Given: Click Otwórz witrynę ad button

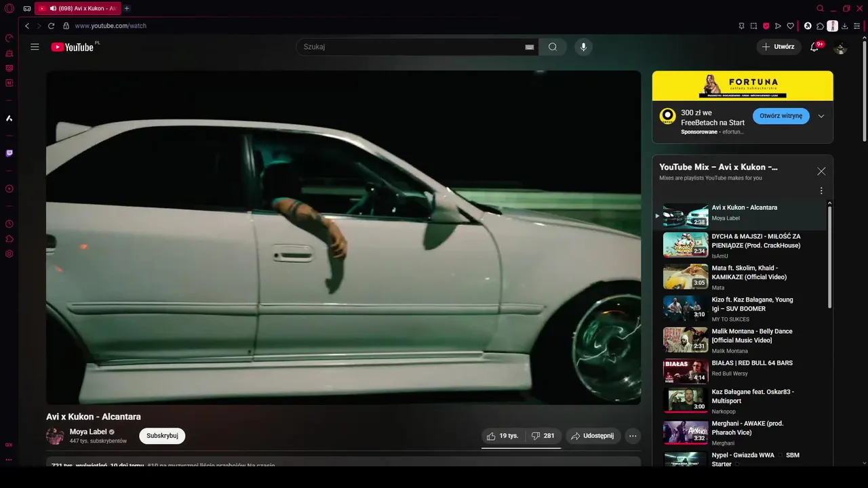Looking at the screenshot, I should pyautogui.click(x=781, y=116).
